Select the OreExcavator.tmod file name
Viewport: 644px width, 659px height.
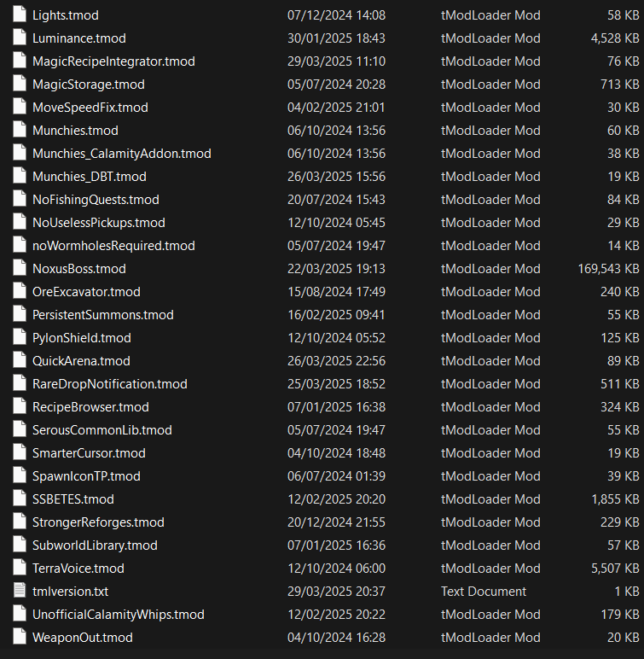[86, 292]
